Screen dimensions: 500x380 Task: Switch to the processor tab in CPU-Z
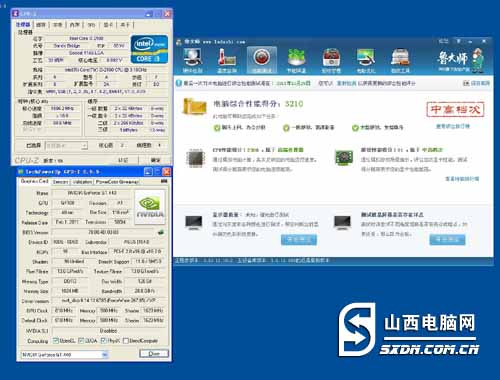click(23, 24)
